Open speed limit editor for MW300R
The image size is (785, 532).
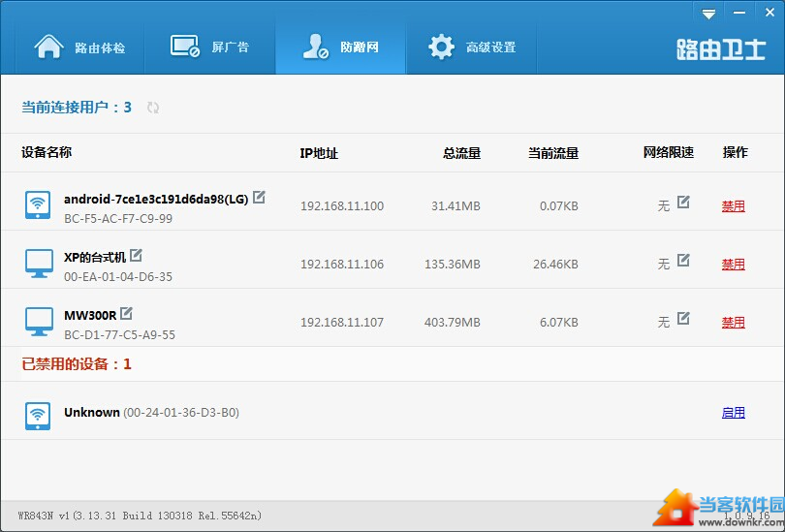tap(683, 319)
